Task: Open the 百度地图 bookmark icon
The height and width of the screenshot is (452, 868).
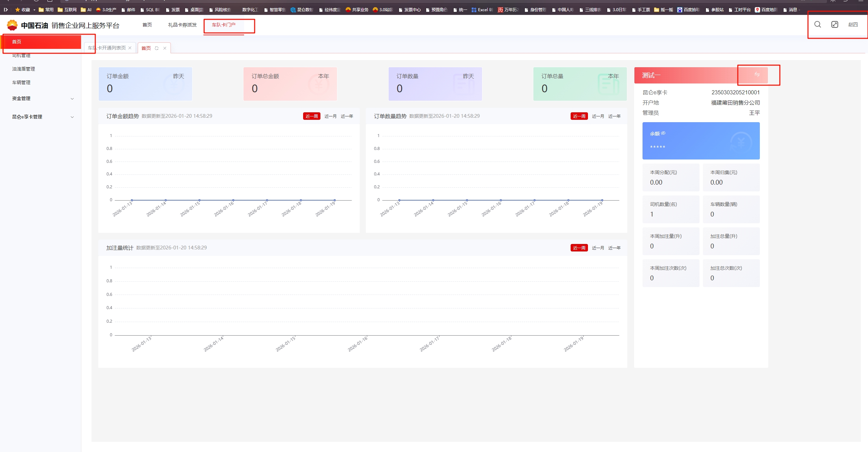Action: [757, 10]
